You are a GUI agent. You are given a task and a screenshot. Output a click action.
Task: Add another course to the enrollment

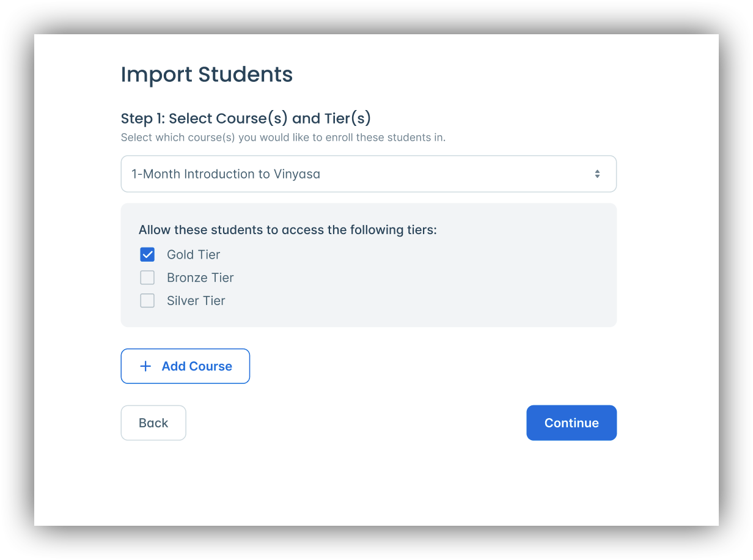point(185,366)
